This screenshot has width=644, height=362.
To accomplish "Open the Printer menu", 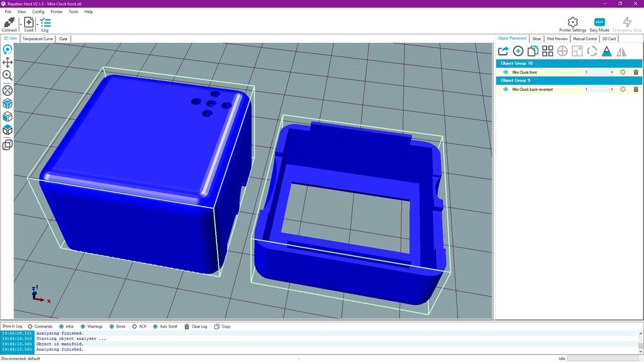I will [57, 11].
